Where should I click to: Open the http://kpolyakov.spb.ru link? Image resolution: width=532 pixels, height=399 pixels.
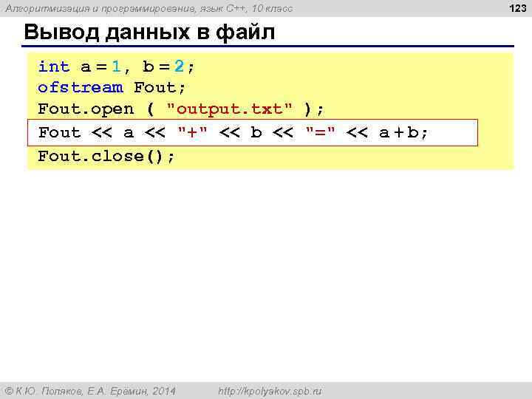270,391
